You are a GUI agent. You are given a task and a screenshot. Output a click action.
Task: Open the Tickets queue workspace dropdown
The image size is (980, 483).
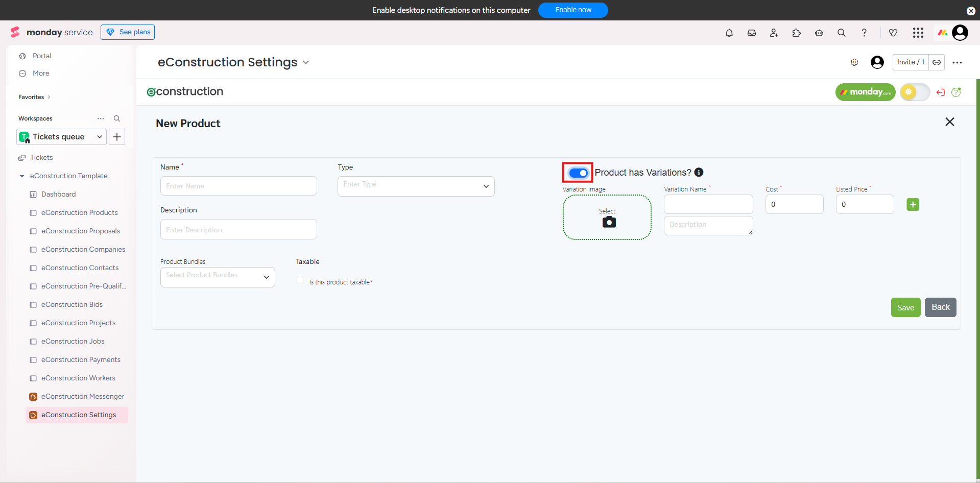[62, 137]
